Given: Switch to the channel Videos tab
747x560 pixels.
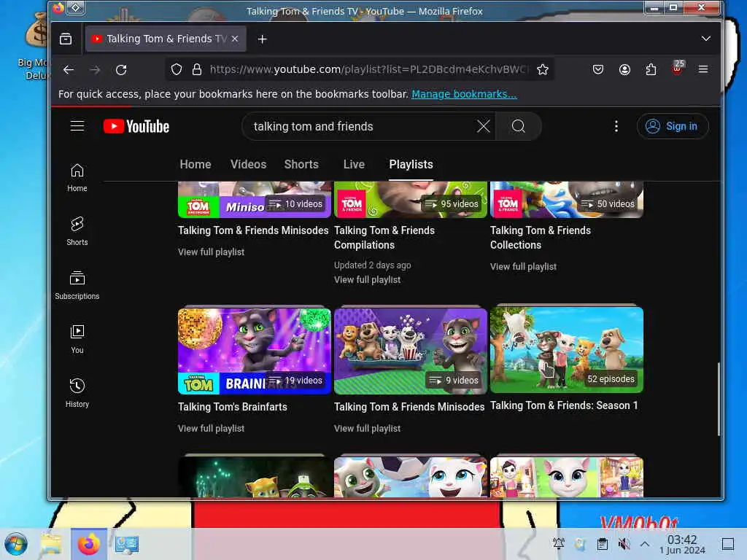Looking at the screenshot, I should 248,164.
